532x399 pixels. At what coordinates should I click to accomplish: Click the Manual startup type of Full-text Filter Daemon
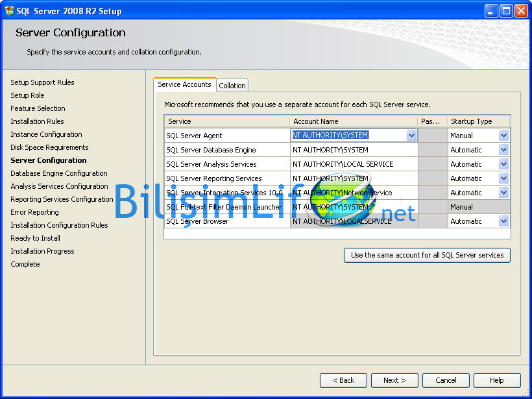pos(479,207)
